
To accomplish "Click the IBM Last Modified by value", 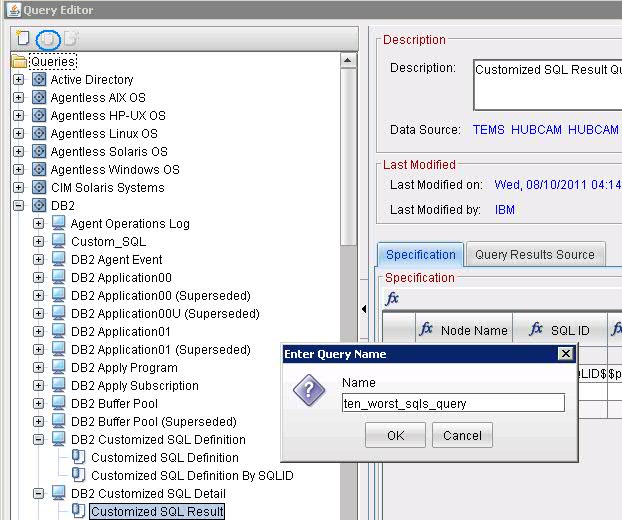I will [x=505, y=209].
